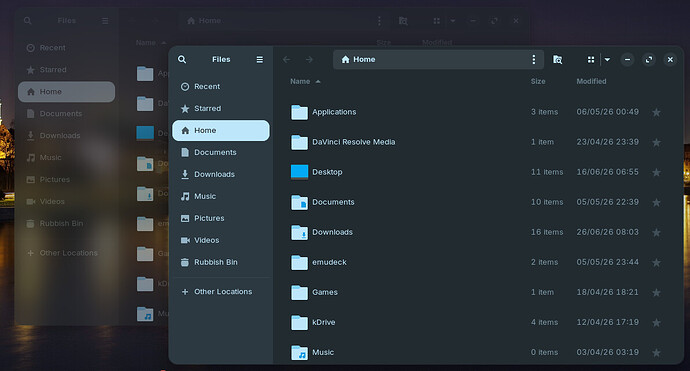Viewport: 690px width, 371px height.
Task: Open Other Locations in the background Files window
Action: [x=66, y=253]
